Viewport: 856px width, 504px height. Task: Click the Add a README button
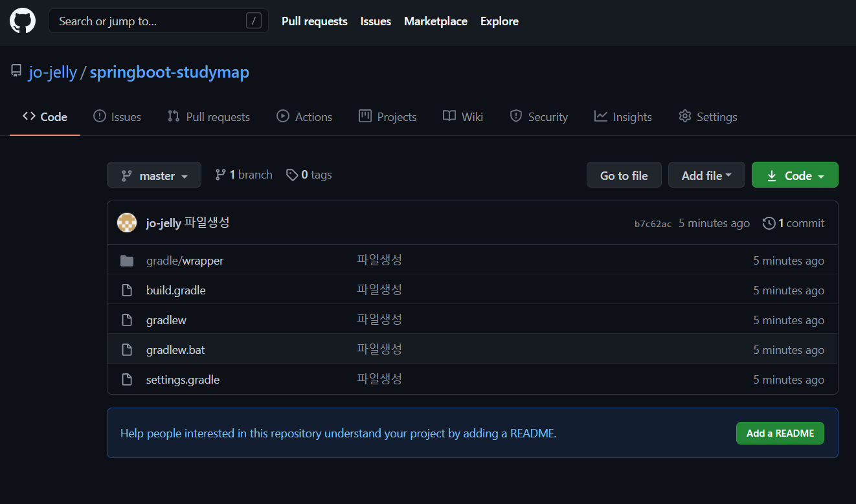click(x=780, y=433)
